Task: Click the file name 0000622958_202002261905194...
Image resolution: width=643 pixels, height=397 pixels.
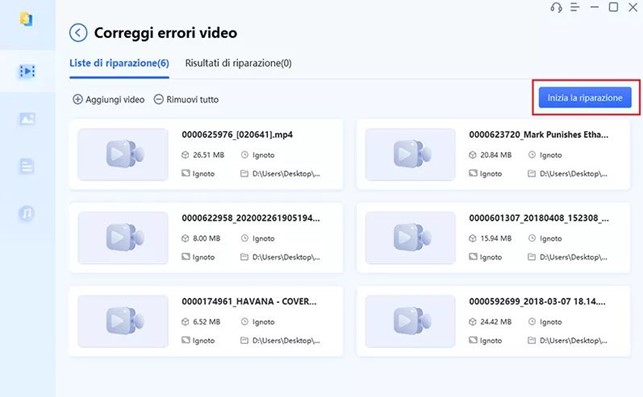Action: coord(251,218)
